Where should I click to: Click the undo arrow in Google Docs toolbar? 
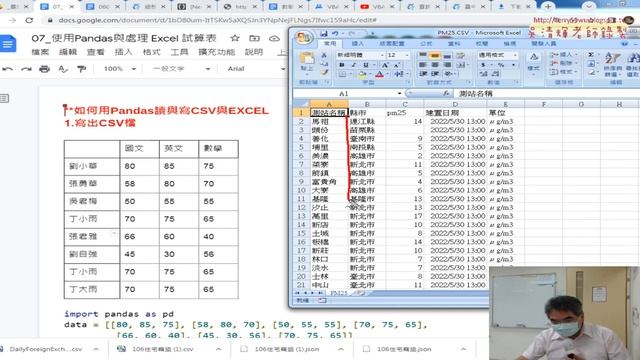point(7,69)
